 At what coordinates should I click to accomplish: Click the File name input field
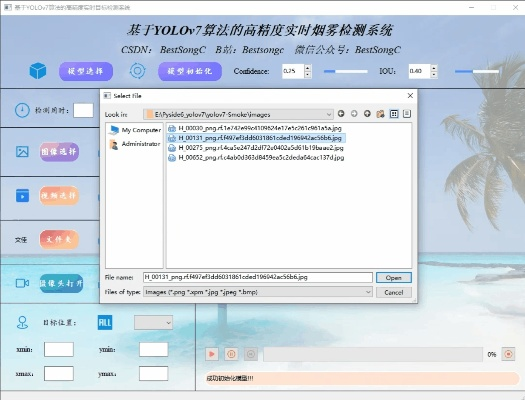[258, 277]
